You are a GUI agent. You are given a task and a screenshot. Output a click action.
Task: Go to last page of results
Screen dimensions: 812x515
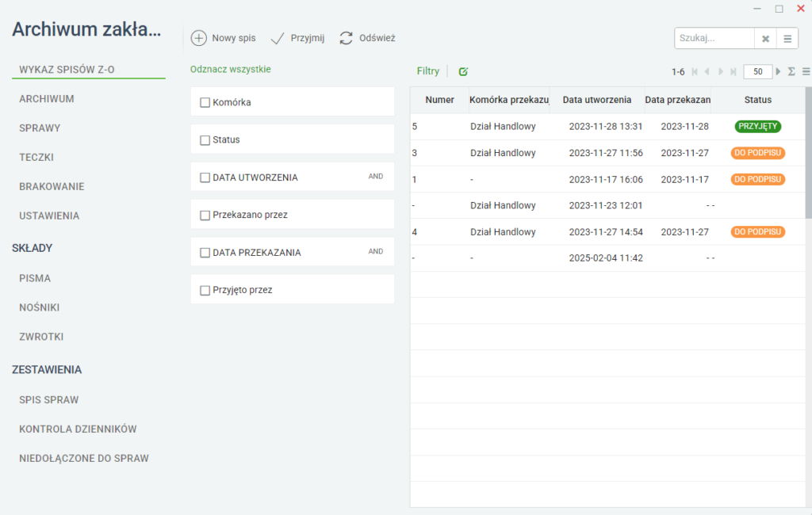733,72
